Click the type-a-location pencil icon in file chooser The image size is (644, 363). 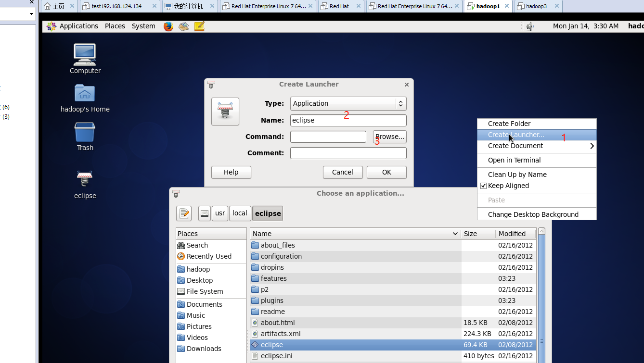184,213
